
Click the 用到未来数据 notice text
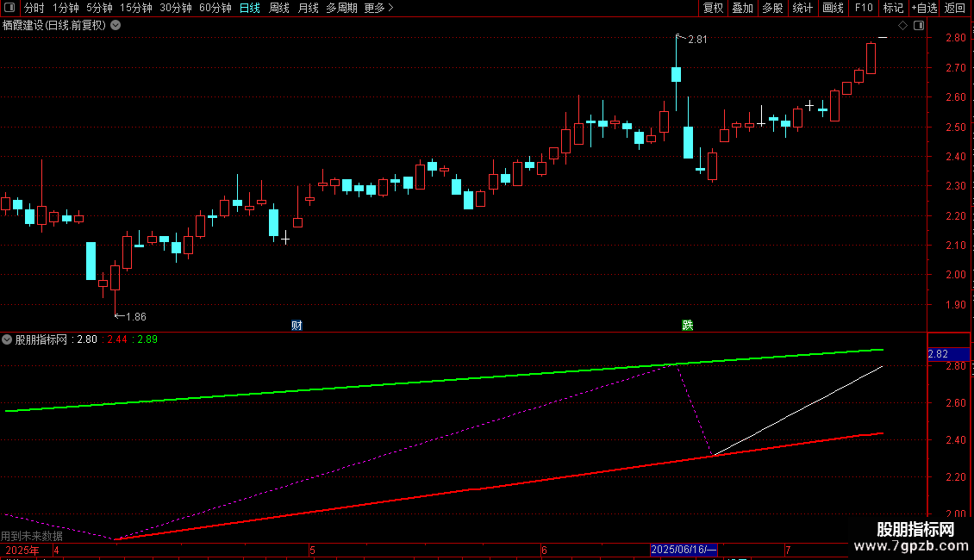point(32,536)
